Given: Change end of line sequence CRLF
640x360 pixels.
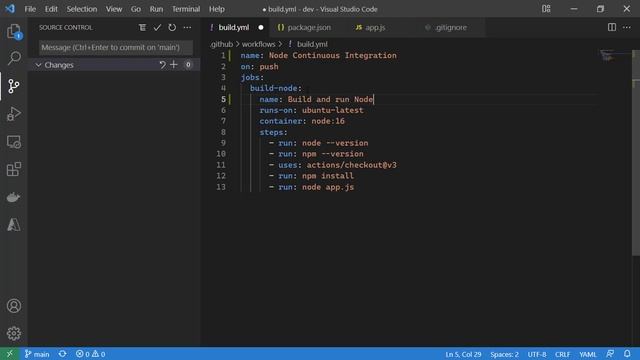Looking at the screenshot, I should [562, 354].
